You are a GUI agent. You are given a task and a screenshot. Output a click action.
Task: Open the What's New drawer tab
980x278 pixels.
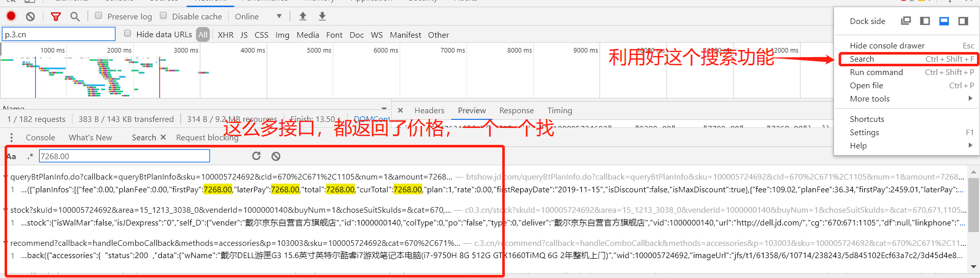pyautogui.click(x=90, y=137)
